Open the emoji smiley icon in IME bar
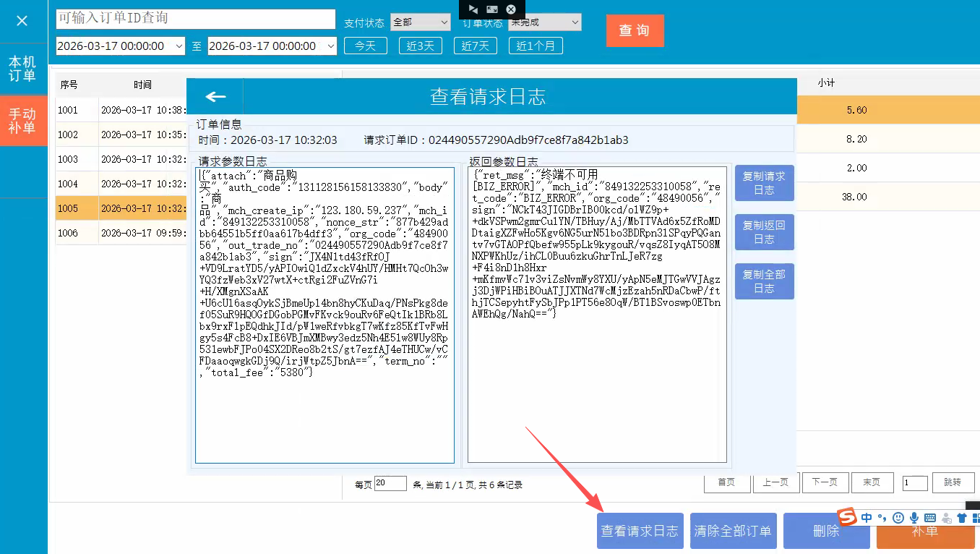Viewport: 980px width, 554px height. coord(898,518)
